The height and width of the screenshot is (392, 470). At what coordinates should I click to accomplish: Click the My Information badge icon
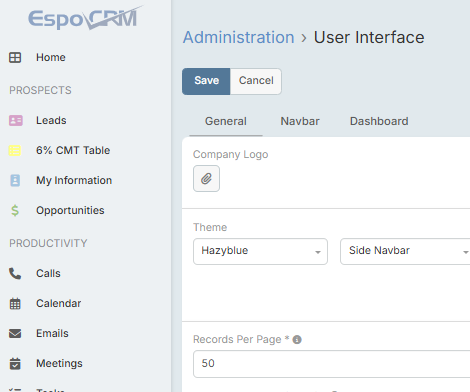click(x=15, y=180)
